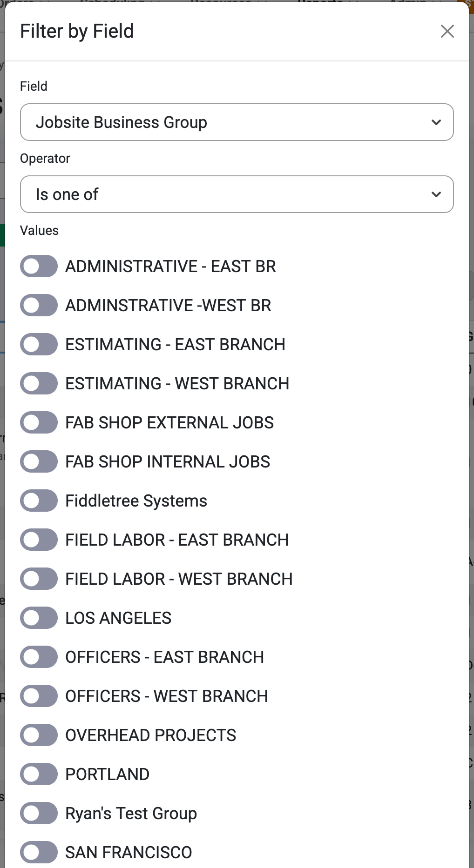The height and width of the screenshot is (868, 474).
Task: Open the 'Is one of' operator dropdown
Action: click(237, 194)
